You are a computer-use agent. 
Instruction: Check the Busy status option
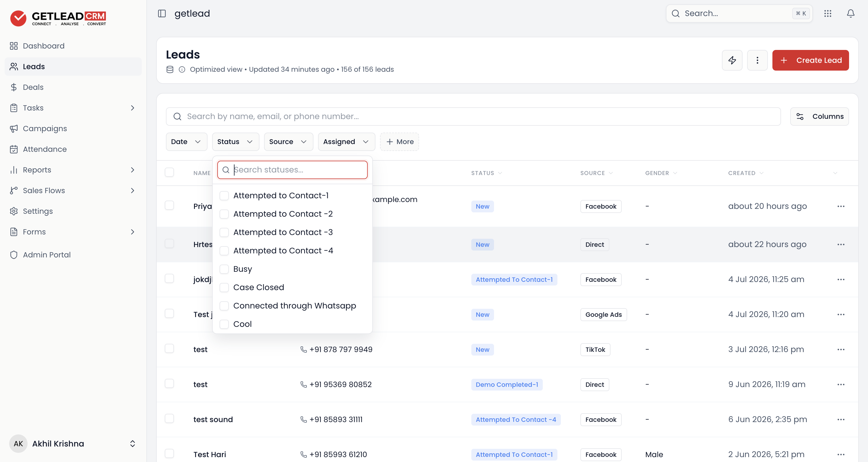click(x=224, y=269)
